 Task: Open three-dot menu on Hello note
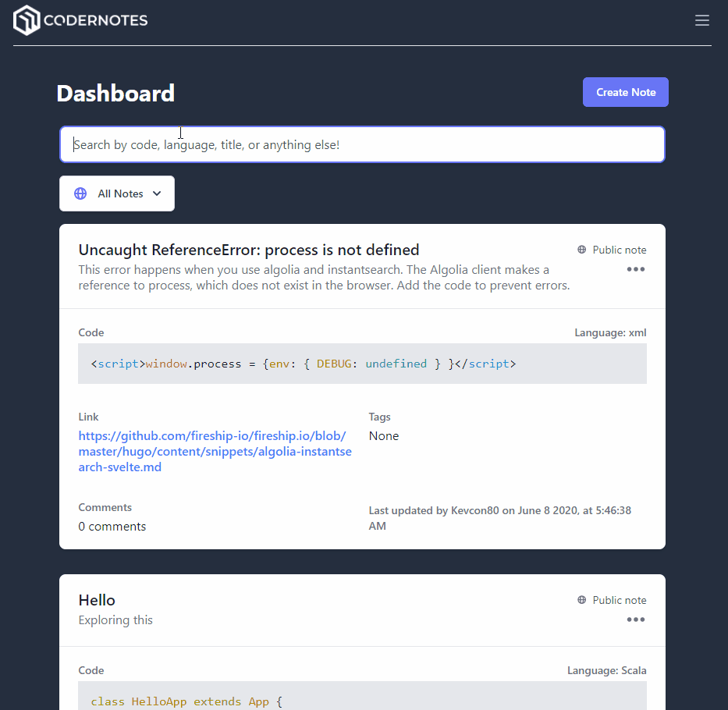636,619
